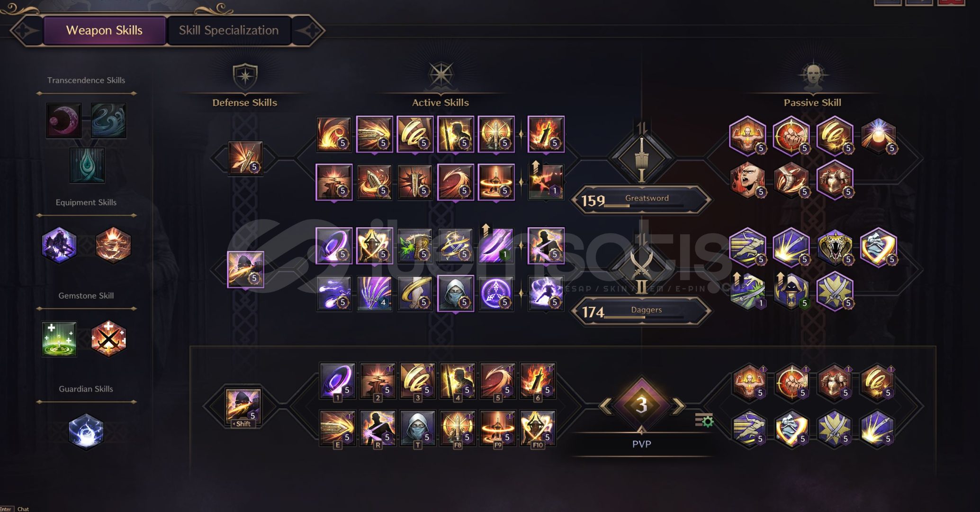This screenshot has width=980, height=512.
Task: Click the hooded masked figure Daggers skill
Action: [456, 293]
